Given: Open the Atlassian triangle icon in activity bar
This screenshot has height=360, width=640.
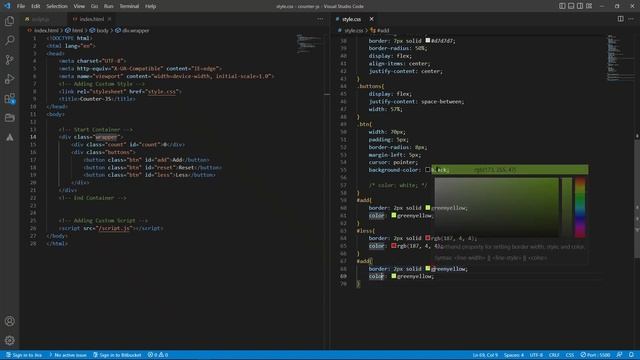Looking at the screenshot, I should click(9, 137).
